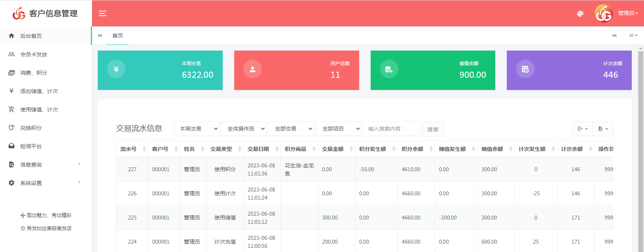Open the tab options list dropdown

[x=633, y=36]
